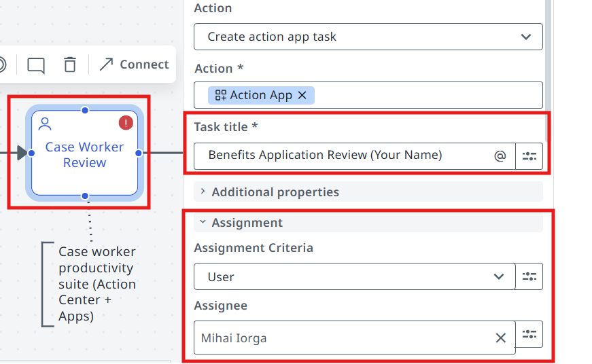Image resolution: width=592 pixels, height=364 pixels.
Task: Remove the Action App chip with its X
Action: click(302, 95)
